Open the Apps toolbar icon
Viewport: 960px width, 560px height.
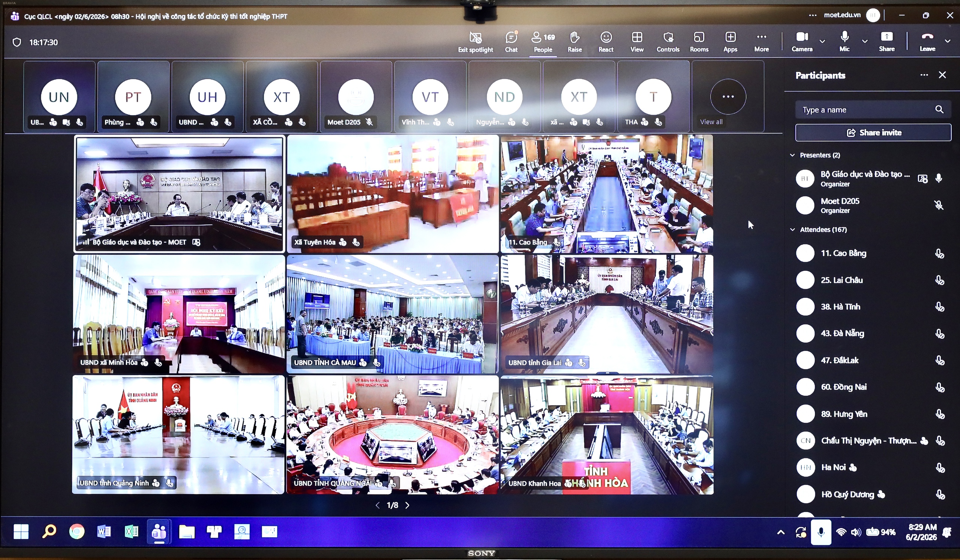(730, 42)
